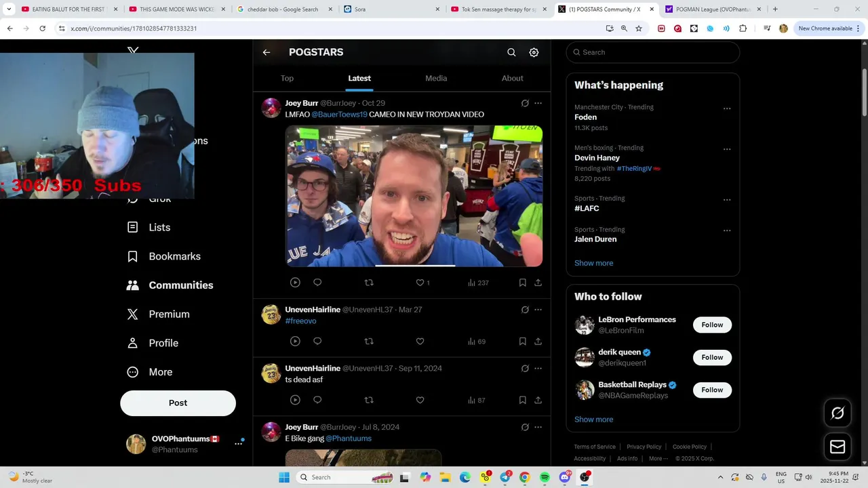Open the Messages floating button
Image resolution: width=868 pixels, height=488 pixels.
coord(837,447)
